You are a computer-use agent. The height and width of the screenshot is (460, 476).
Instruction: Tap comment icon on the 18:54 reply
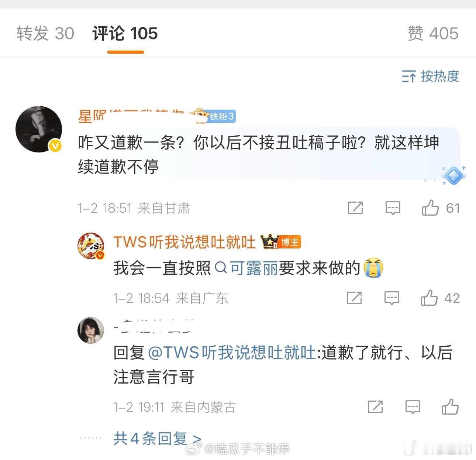coord(392,298)
